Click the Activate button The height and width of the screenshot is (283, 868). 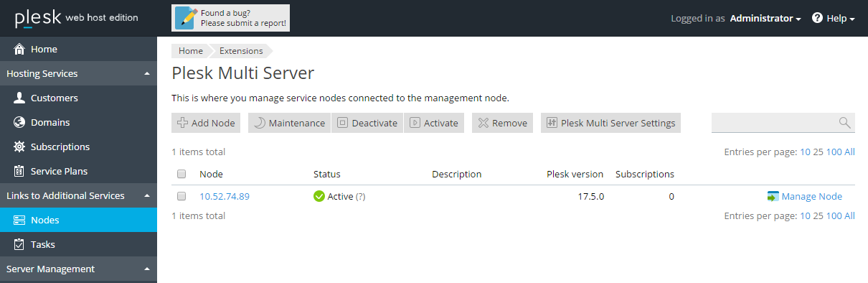434,123
